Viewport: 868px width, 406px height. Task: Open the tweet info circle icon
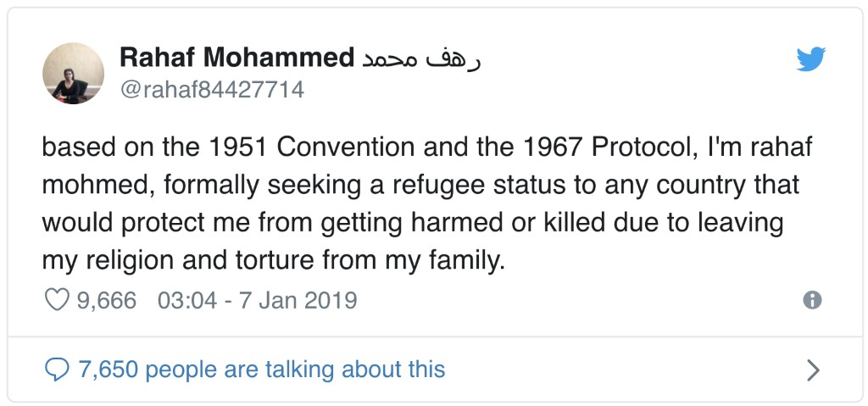tap(812, 300)
